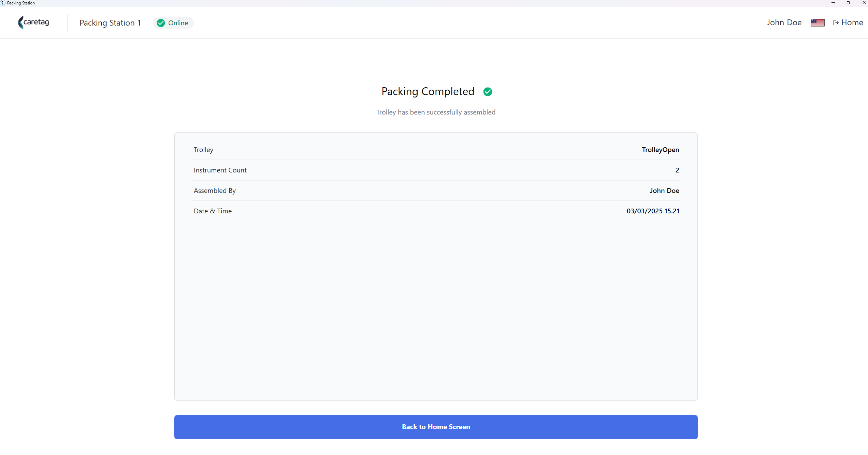Go back to Home Screen button
868x455 pixels.
click(x=436, y=427)
